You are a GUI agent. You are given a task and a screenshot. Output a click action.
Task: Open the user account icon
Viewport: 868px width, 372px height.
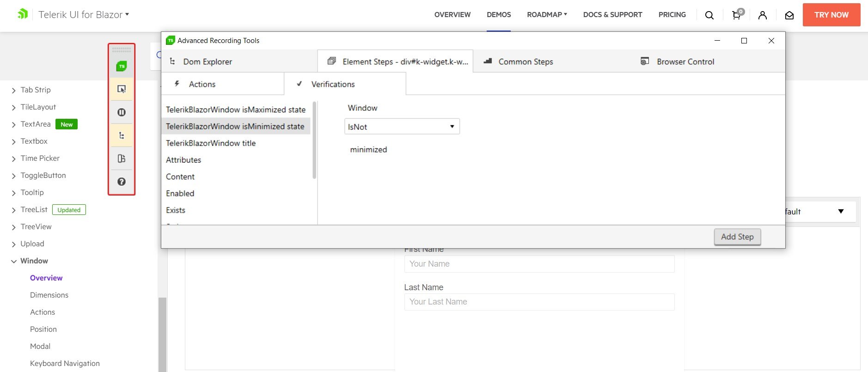click(x=763, y=15)
